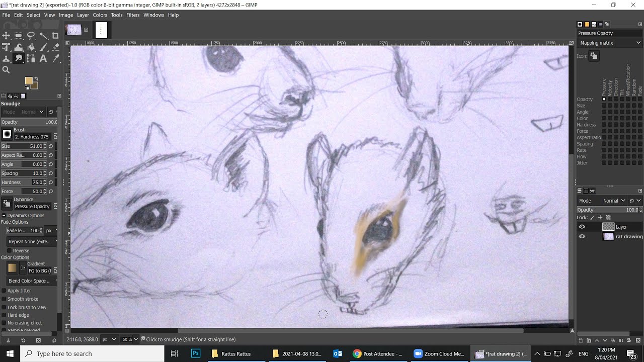
Task: Open the File menu
Action: (6, 15)
